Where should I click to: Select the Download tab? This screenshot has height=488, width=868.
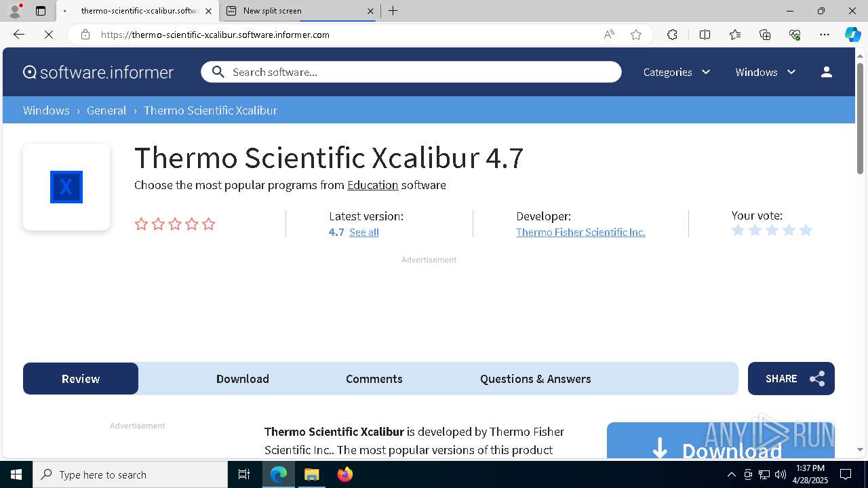[243, 379]
